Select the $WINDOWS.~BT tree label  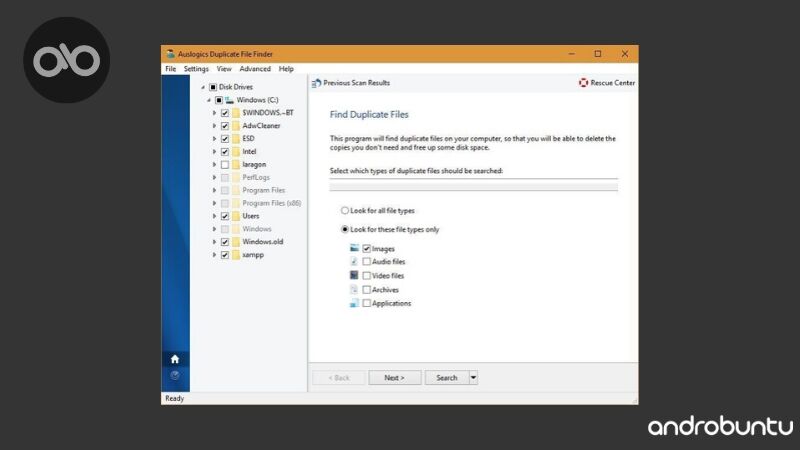pyautogui.click(x=268, y=113)
